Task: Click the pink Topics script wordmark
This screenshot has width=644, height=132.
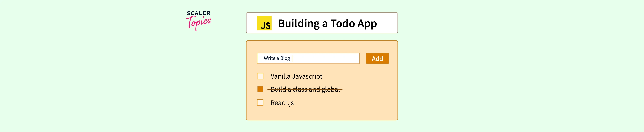Action: [x=199, y=23]
